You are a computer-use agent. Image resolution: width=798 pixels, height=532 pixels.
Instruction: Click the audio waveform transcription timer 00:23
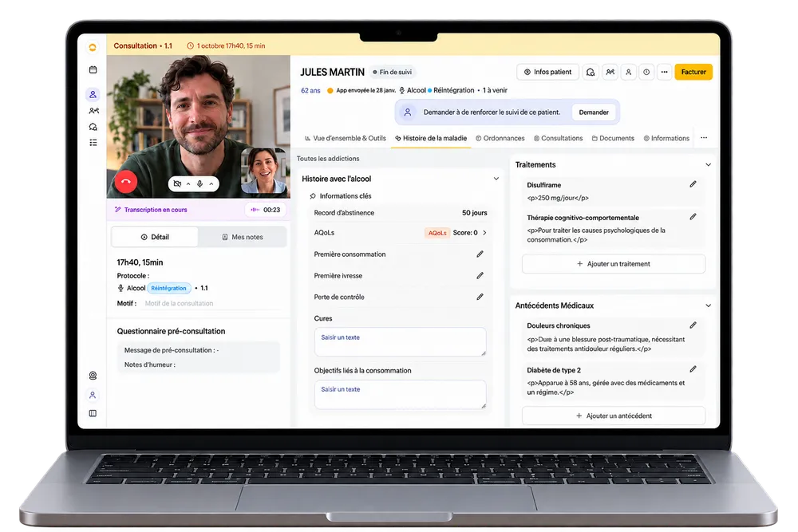pos(266,210)
